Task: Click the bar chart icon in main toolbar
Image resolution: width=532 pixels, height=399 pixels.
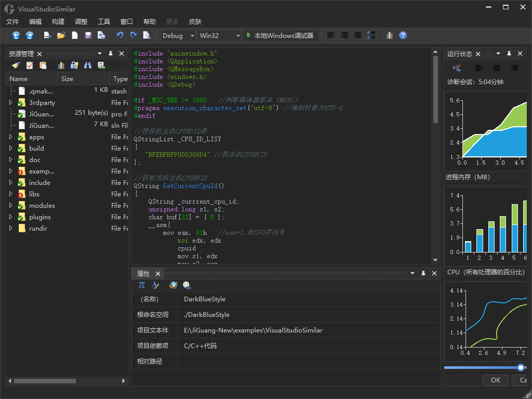Action: click(390, 35)
